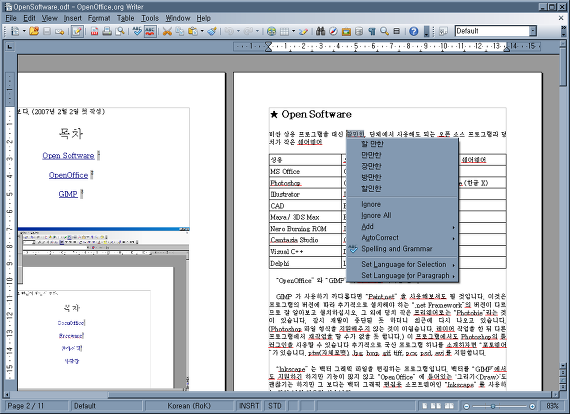The height and width of the screenshot is (414, 570).
Task: Open the Paste options dropdown arrow
Action: point(202,31)
